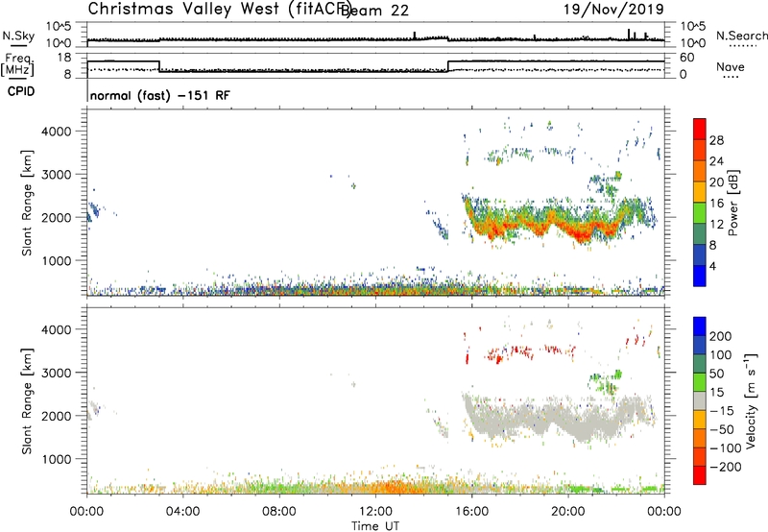Screen dimensions: 768x532
Task: Click the '3000' tick of the power panel
Action: [57, 175]
